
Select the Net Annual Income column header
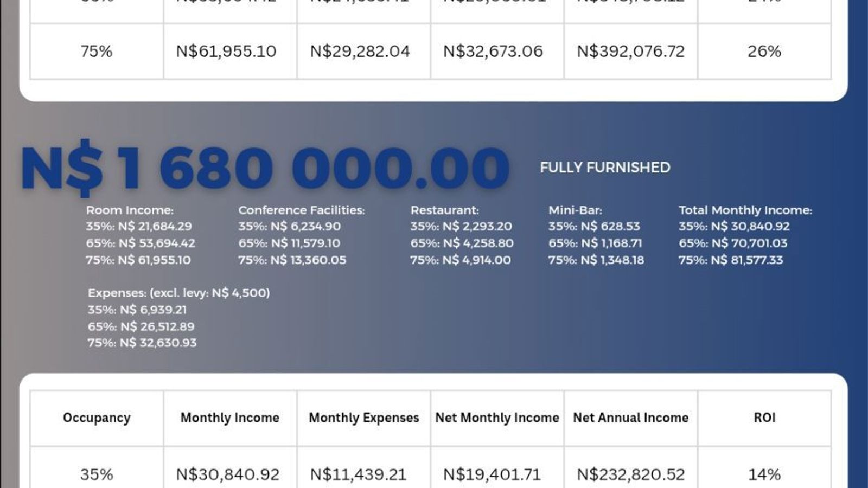[630, 418]
